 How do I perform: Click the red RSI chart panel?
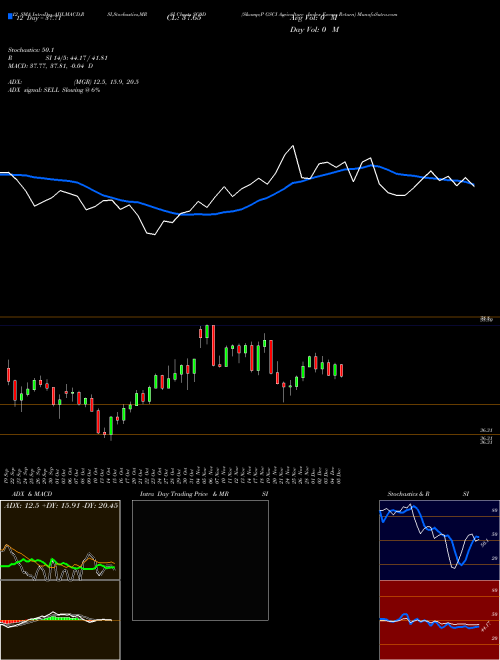point(440,620)
